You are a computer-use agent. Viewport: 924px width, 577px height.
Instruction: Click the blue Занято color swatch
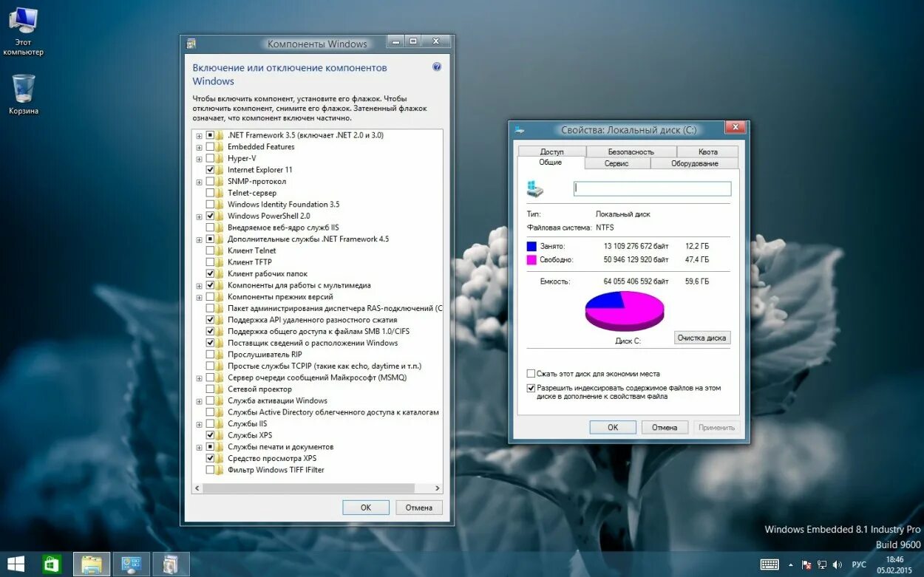coord(531,246)
